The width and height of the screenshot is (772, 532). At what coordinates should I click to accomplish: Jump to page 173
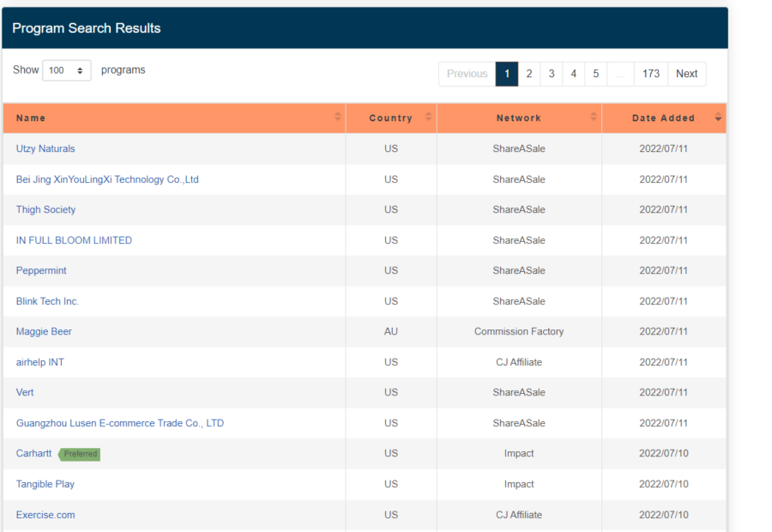[651, 74]
